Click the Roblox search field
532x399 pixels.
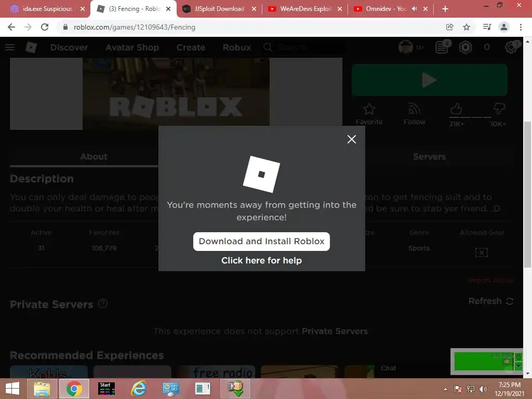click(305, 47)
